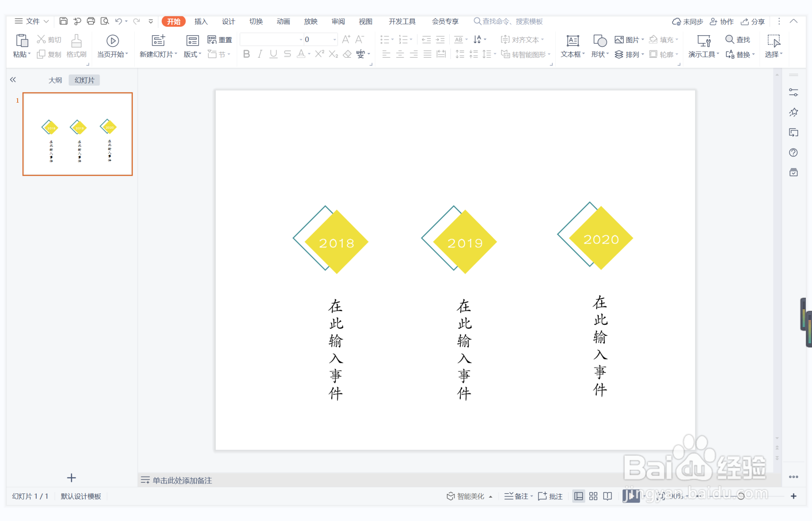Add a new slide with plus button
The height and width of the screenshot is (521, 812).
[x=71, y=478]
